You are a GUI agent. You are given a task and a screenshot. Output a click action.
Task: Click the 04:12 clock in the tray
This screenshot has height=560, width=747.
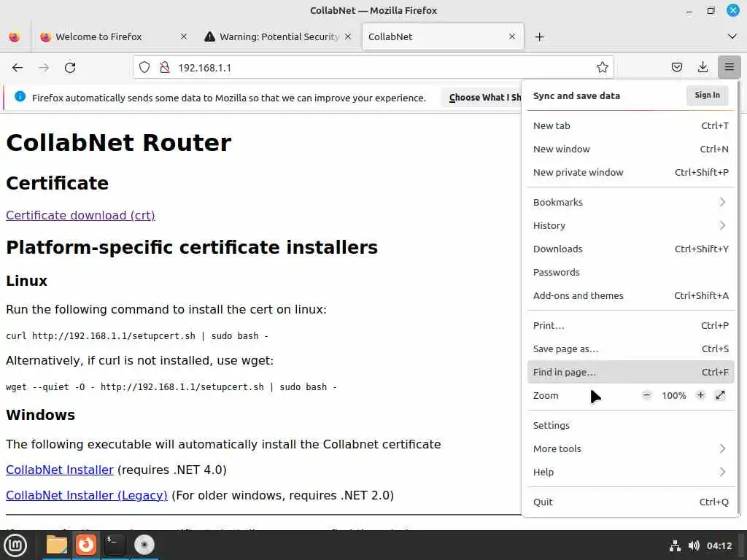click(x=719, y=545)
